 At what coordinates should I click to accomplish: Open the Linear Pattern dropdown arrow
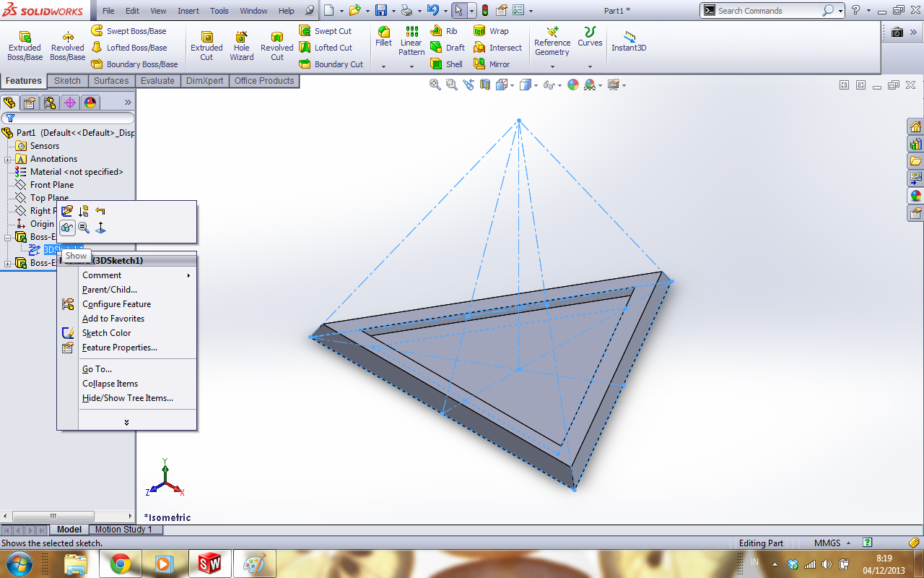pos(411,66)
